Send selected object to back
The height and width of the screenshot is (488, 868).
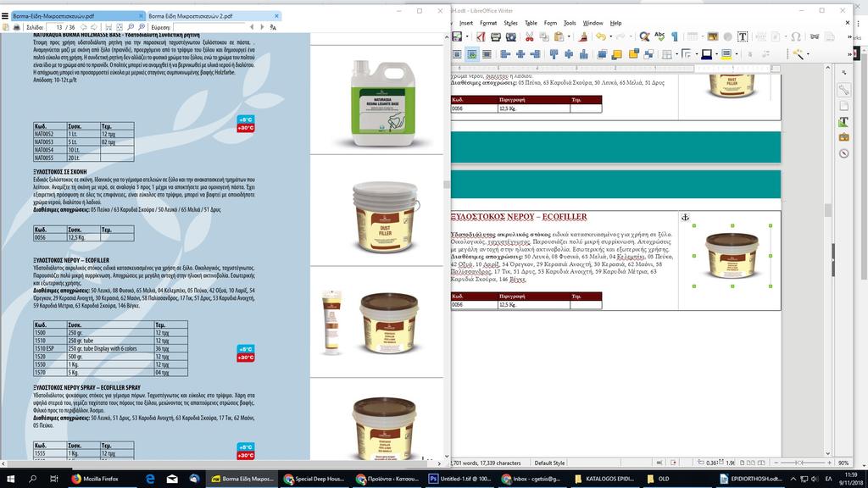(648, 53)
